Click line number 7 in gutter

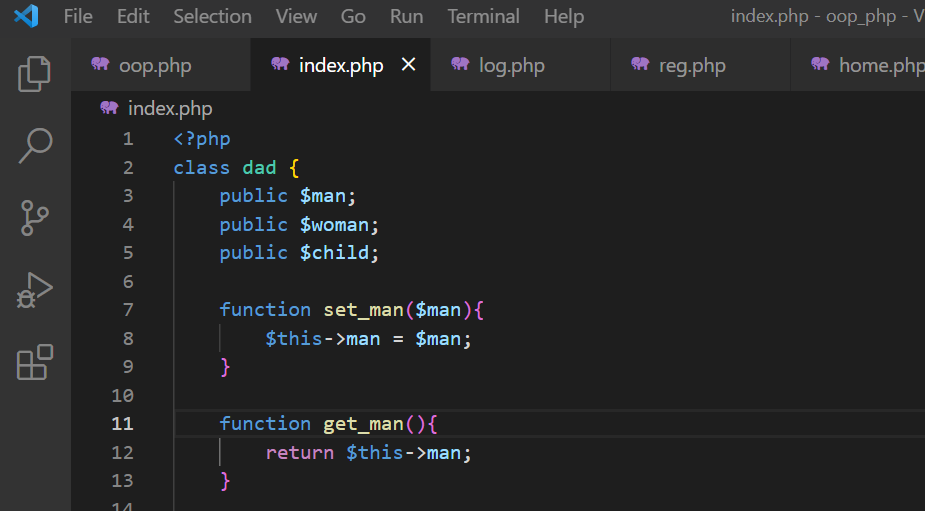click(x=128, y=310)
